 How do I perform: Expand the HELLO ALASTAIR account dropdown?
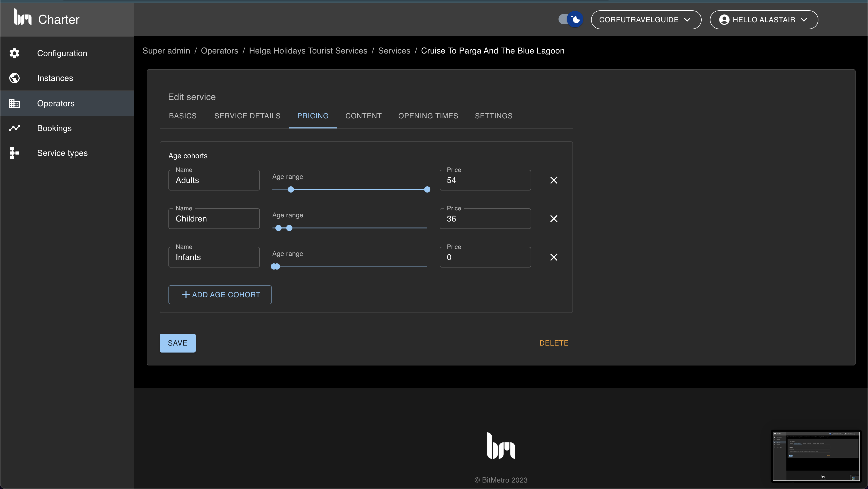(x=764, y=19)
